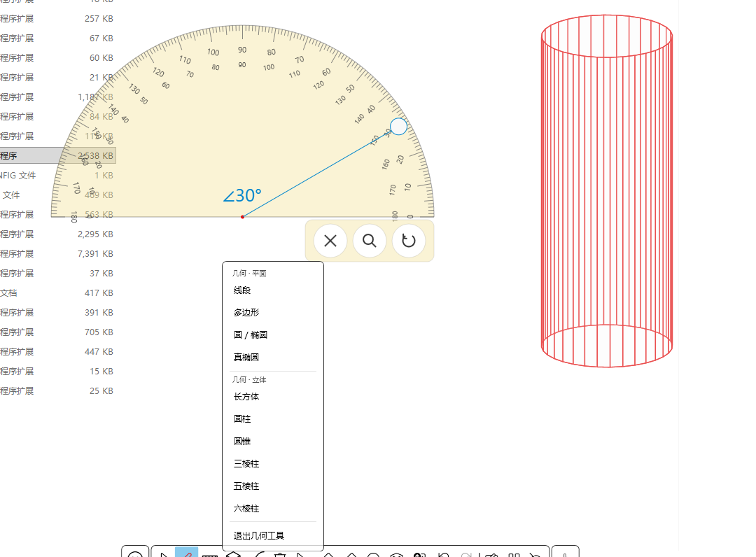Choose 线段 from the geometry menu

(273, 290)
